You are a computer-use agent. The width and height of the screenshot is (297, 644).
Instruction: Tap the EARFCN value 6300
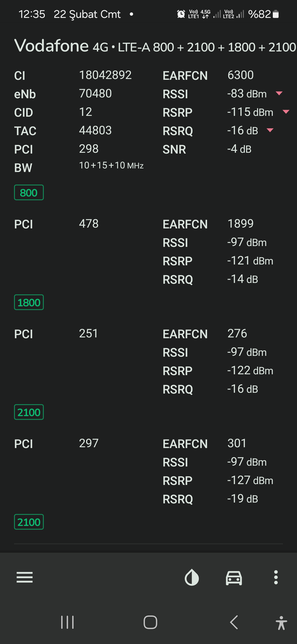coord(241,75)
